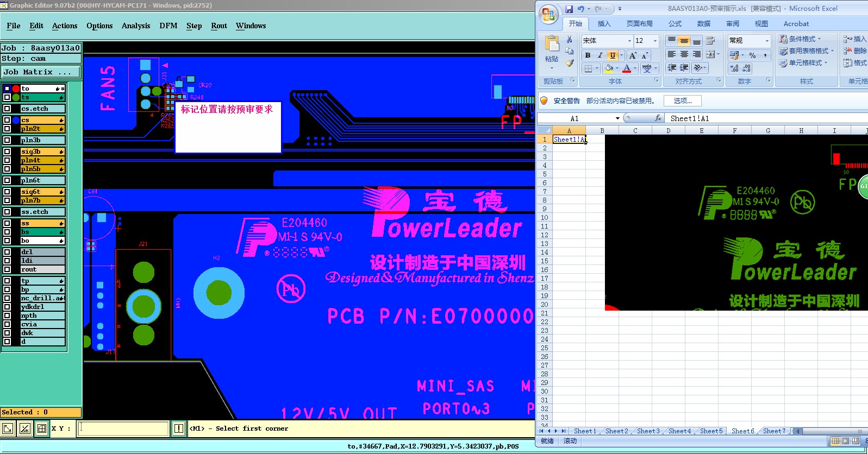This screenshot has height=454, width=868.
Task: Open the font name dropdown showing 宋体
Action: tap(629, 41)
